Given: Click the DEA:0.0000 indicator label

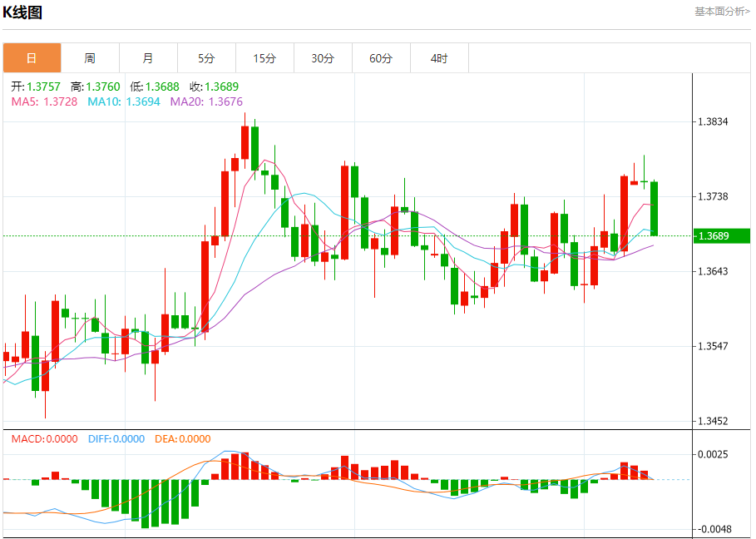Looking at the screenshot, I should tap(183, 439).
